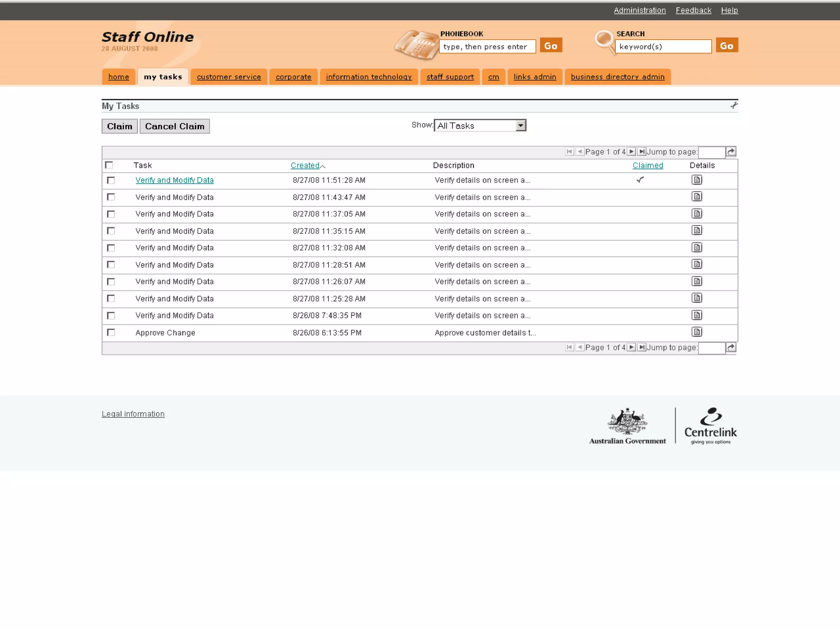Screen dimensions: 840x630
Task: Open details icon for 11:35:15 AM task
Action: pyautogui.click(x=696, y=231)
